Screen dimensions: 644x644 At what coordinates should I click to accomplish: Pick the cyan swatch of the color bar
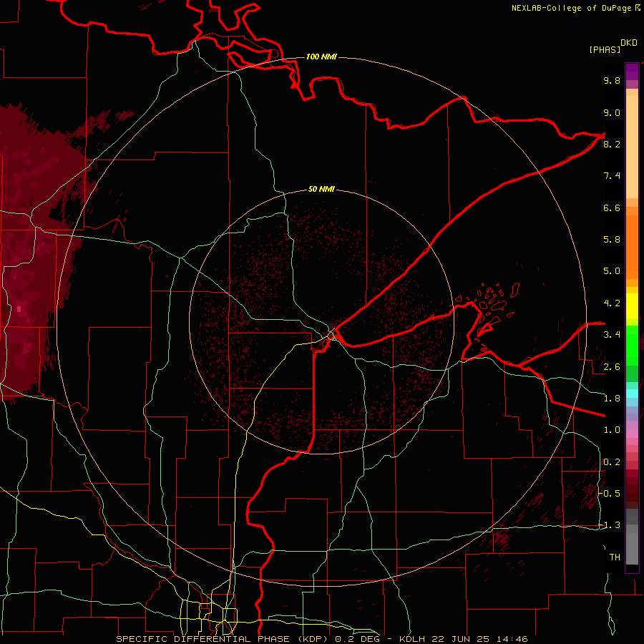632,394
